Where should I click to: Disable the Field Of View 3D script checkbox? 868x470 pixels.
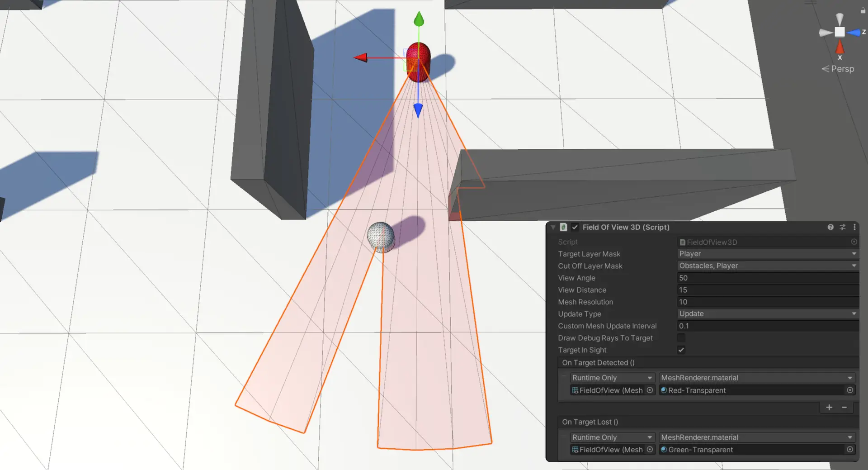(x=575, y=227)
